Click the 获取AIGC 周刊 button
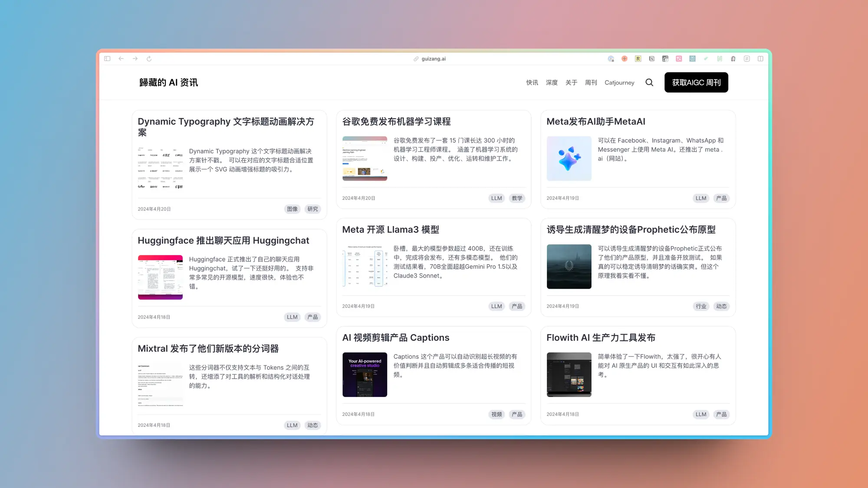 pyautogui.click(x=696, y=82)
